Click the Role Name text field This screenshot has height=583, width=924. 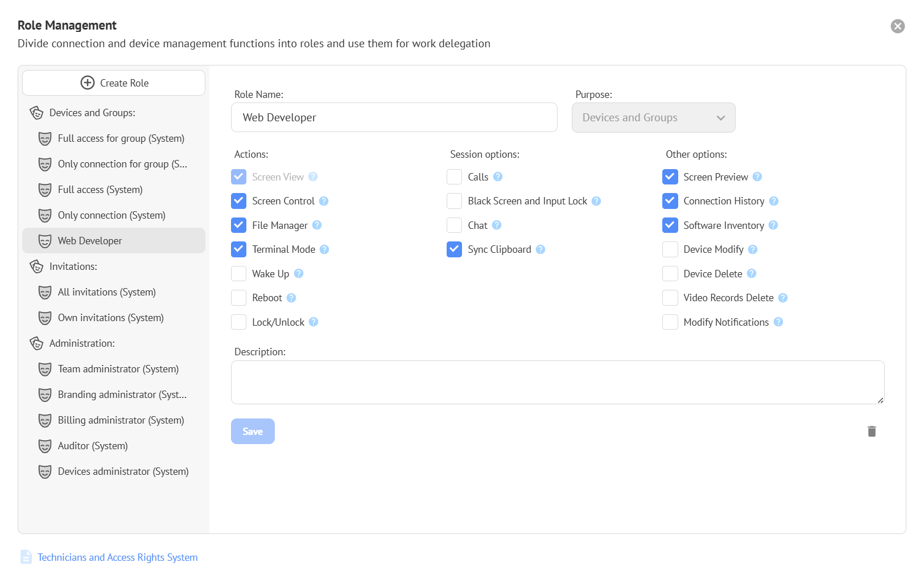394,118
